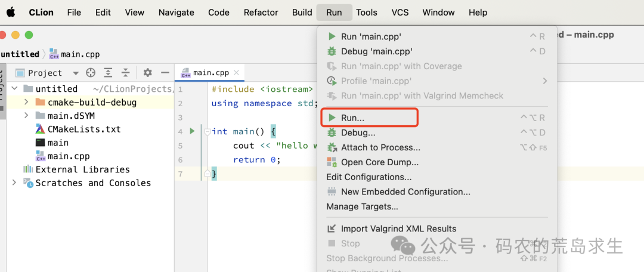Viewport: 644px width, 272px height.
Task: Click the green play icon beside Run 'main.cpp'
Action: 332,36
